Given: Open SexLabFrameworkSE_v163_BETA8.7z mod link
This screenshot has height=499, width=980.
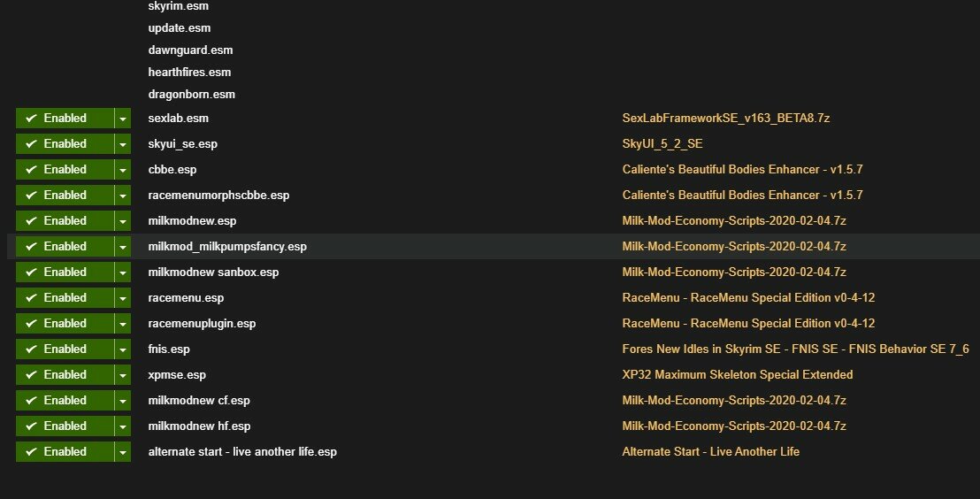Looking at the screenshot, I should 725,119.
